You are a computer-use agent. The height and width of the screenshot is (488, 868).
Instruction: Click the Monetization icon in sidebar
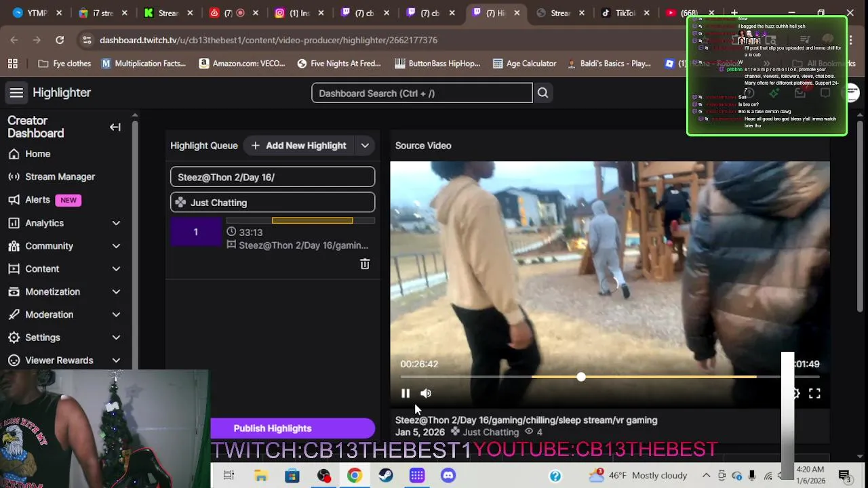click(14, 291)
